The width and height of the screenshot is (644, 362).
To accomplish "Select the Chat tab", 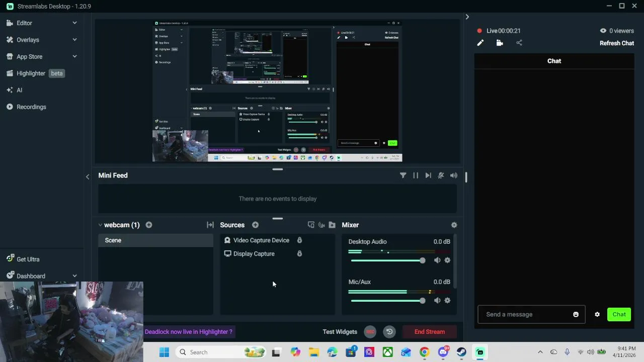I will click(554, 61).
